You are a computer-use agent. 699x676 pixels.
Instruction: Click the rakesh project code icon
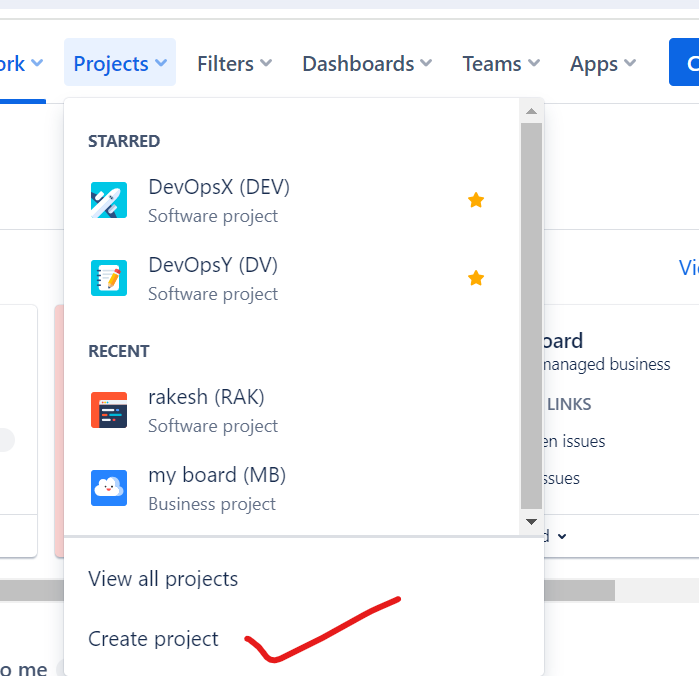[x=108, y=410]
